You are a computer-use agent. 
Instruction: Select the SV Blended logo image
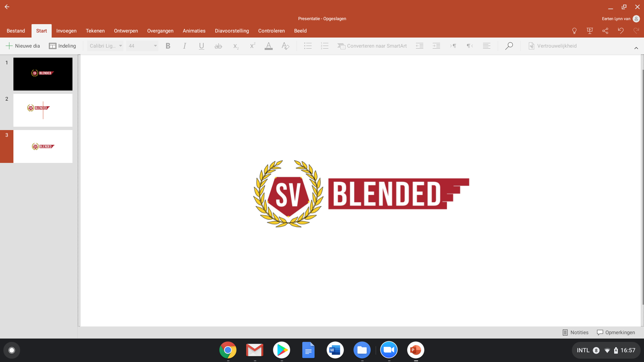coord(361,194)
